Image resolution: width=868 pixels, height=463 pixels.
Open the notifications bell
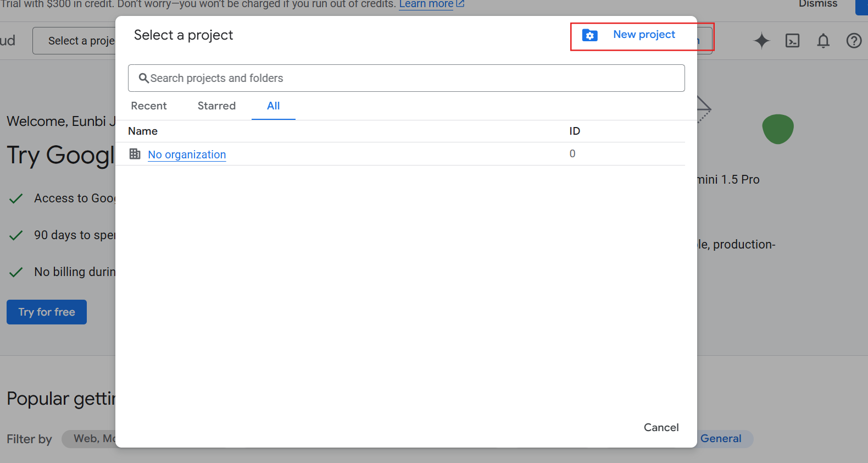(823, 41)
